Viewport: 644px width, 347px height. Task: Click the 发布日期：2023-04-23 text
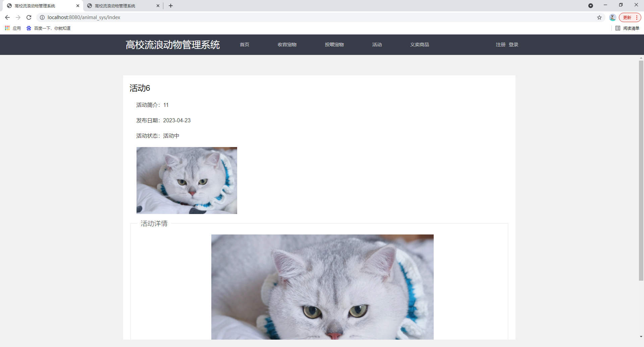click(x=163, y=120)
